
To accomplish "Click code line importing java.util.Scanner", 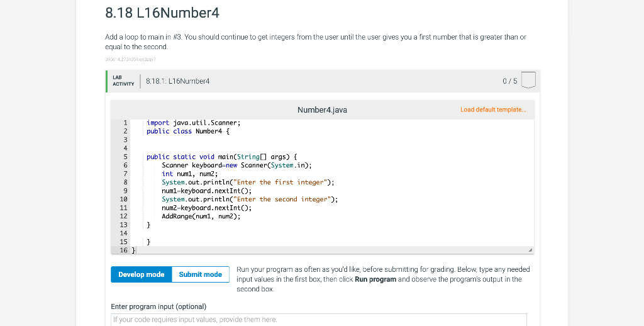I will click(194, 123).
